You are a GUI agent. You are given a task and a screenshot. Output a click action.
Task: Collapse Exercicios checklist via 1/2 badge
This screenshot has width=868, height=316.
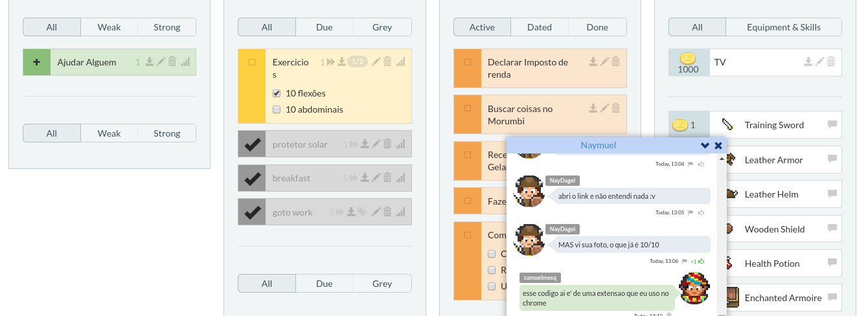point(358,62)
